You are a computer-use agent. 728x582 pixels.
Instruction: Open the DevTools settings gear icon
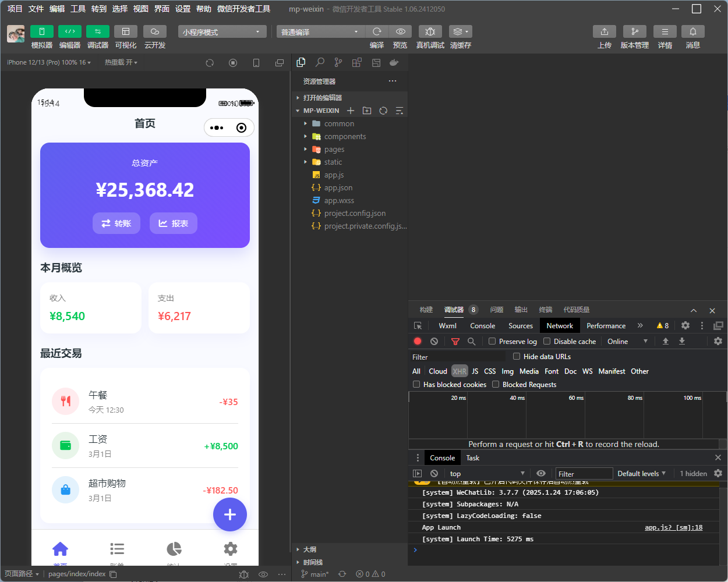(x=685, y=326)
